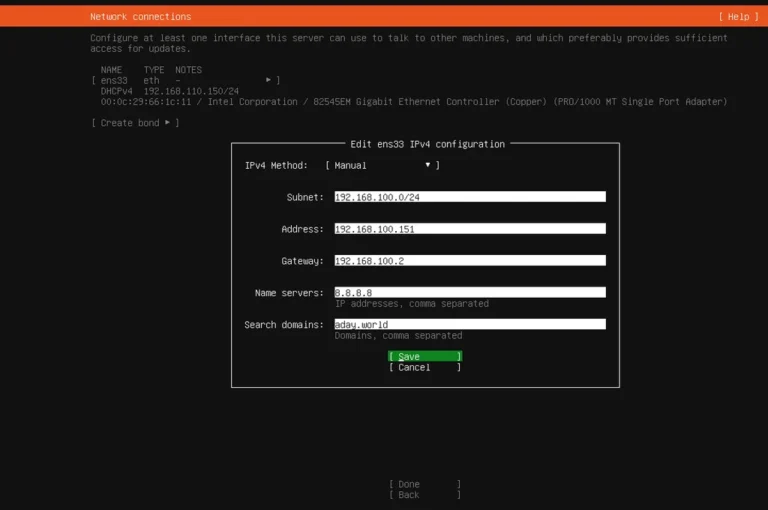This screenshot has width=768, height=510.
Task: Click the Network connections header title
Action: pyautogui.click(x=140, y=17)
